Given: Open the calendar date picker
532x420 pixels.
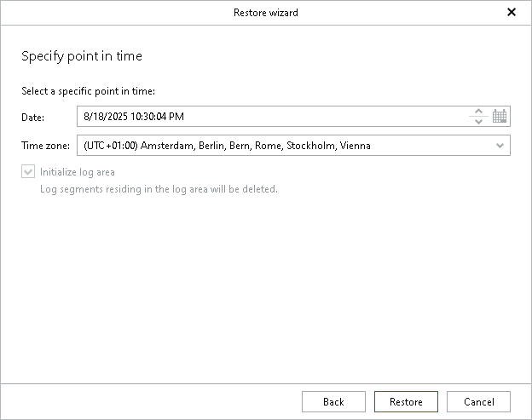Looking at the screenshot, I should pyautogui.click(x=500, y=117).
